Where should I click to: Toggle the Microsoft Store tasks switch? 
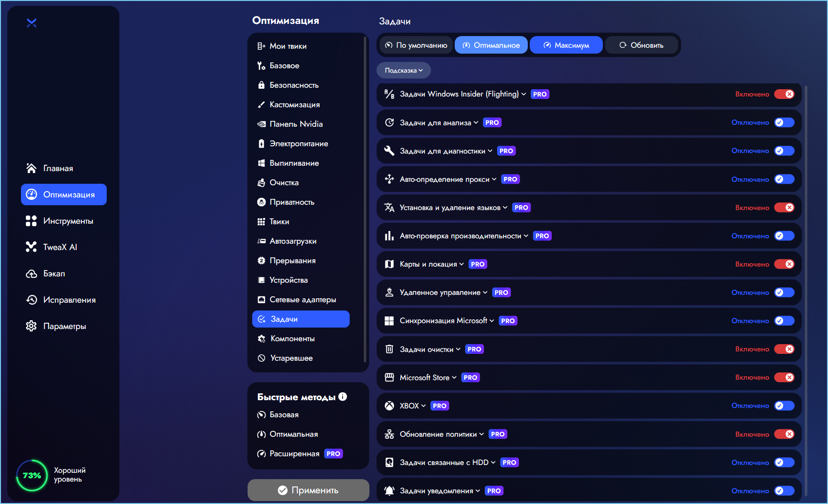784,377
